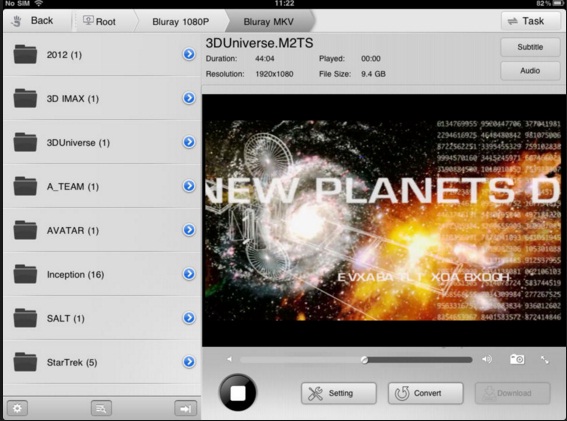
Task: Expand the StarTrek folder using its blue arrow
Action: coord(189,362)
